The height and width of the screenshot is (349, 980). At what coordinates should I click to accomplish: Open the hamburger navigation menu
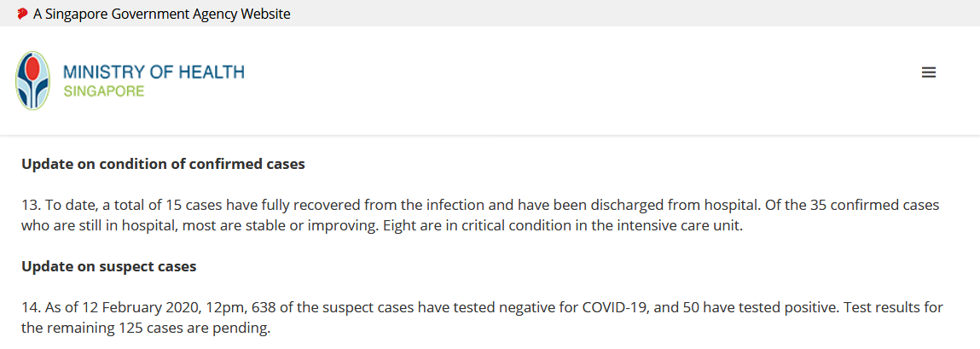coord(929,73)
